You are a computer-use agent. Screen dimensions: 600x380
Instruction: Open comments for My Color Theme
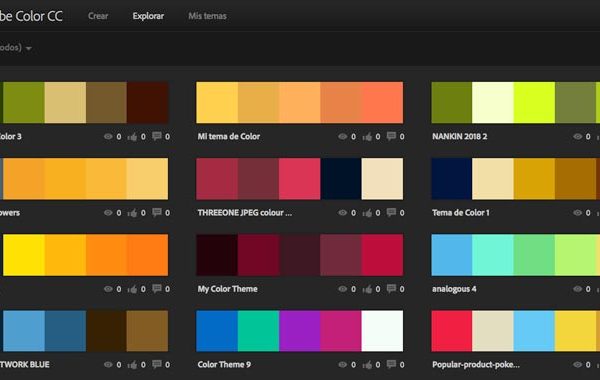point(391,289)
